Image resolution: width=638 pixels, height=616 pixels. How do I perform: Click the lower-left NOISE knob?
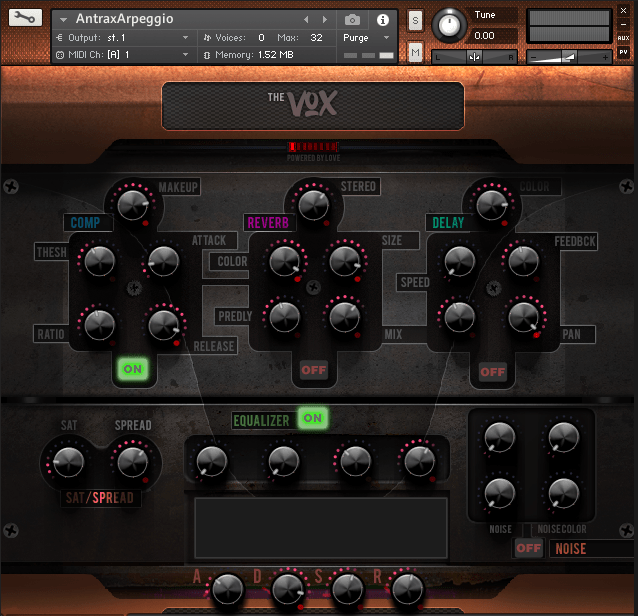pyautogui.click(x=500, y=493)
